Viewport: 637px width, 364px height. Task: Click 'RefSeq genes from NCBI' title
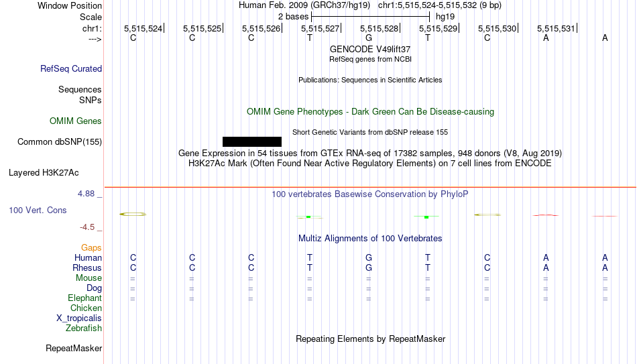(x=371, y=59)
